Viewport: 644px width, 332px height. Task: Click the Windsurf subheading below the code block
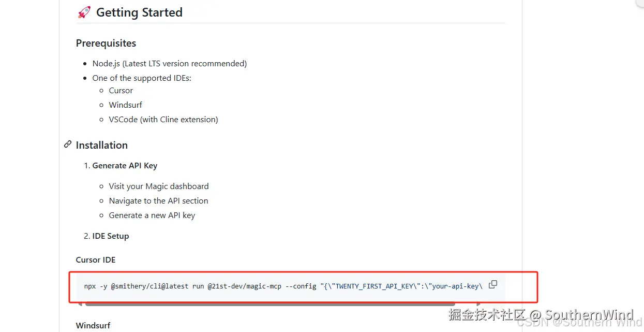point(93,326)
